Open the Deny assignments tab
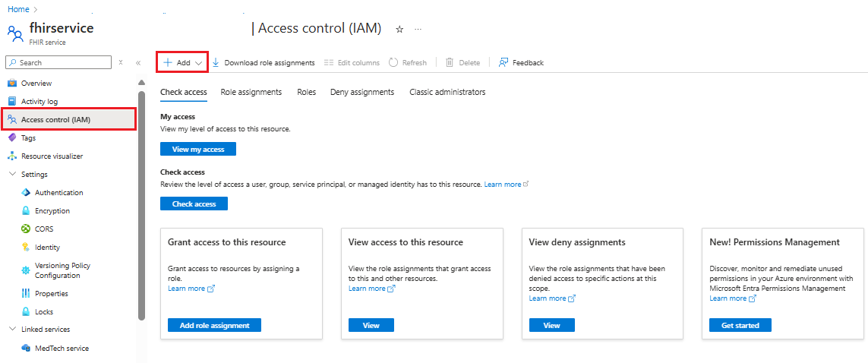868x363 pixels. click(x=362, y=92)
